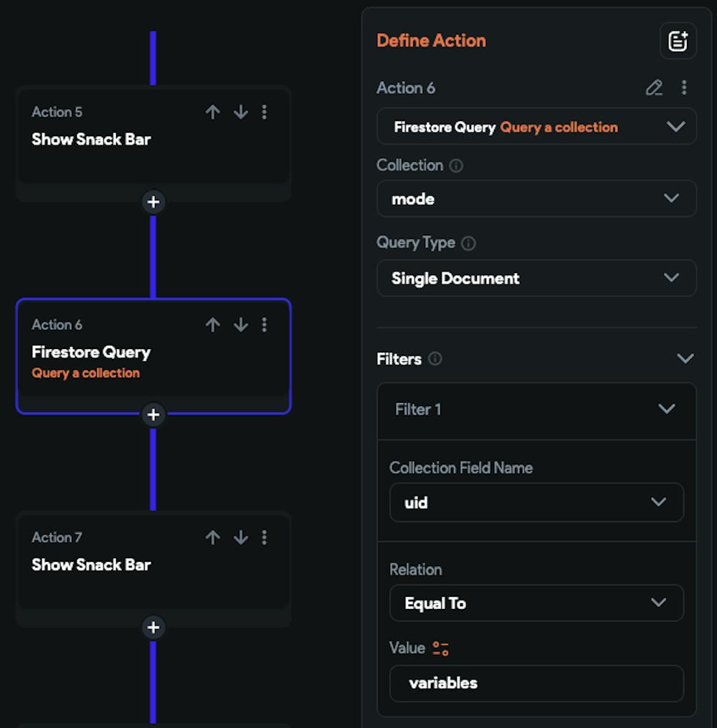The width and height of the screenshot is (717, 728).
Task: Open Action 6 kebab menu in Define panel
Action: pos(684,88)
